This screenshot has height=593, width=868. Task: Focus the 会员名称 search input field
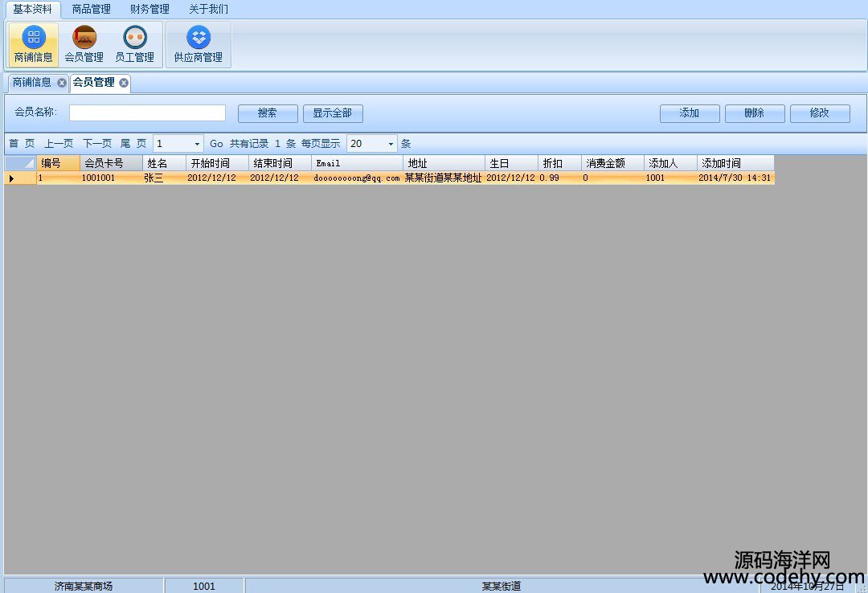[147, 113]
